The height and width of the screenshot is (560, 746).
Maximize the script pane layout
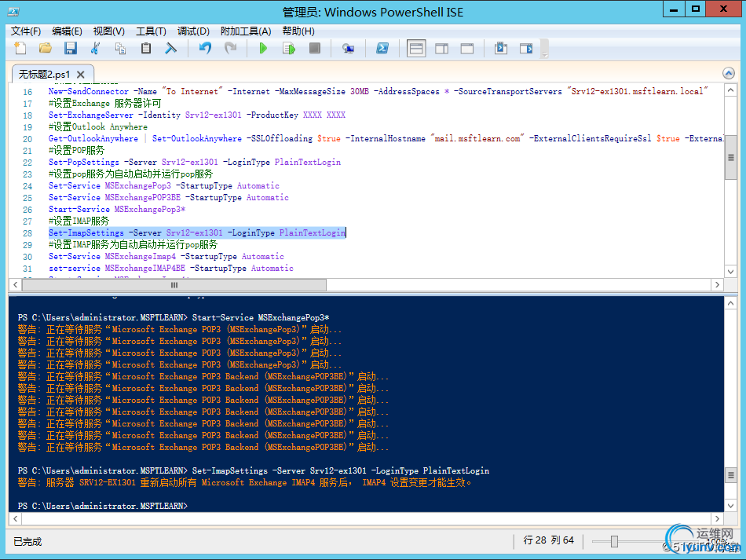point(467,49)
